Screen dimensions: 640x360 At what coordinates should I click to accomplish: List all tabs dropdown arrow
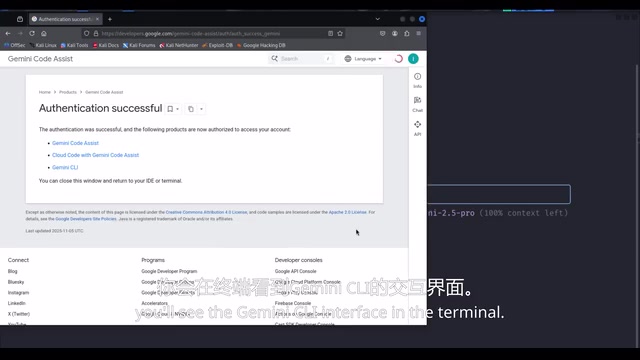pyautogui.click(x=378, y=19)
